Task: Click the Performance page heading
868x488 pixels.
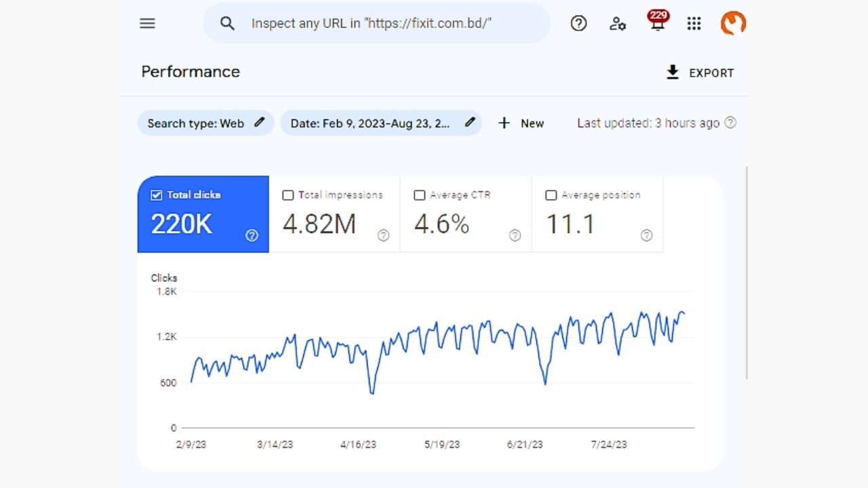Action: click(x=191, y=72)
